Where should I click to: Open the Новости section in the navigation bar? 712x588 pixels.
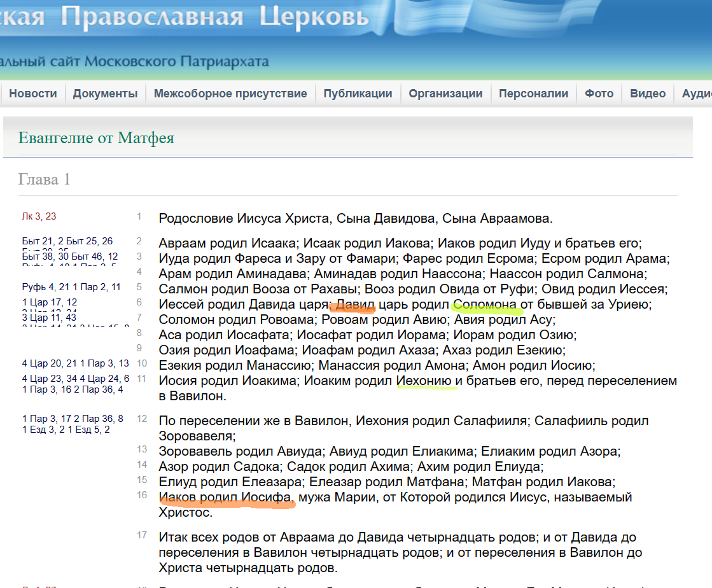[32, 93]
